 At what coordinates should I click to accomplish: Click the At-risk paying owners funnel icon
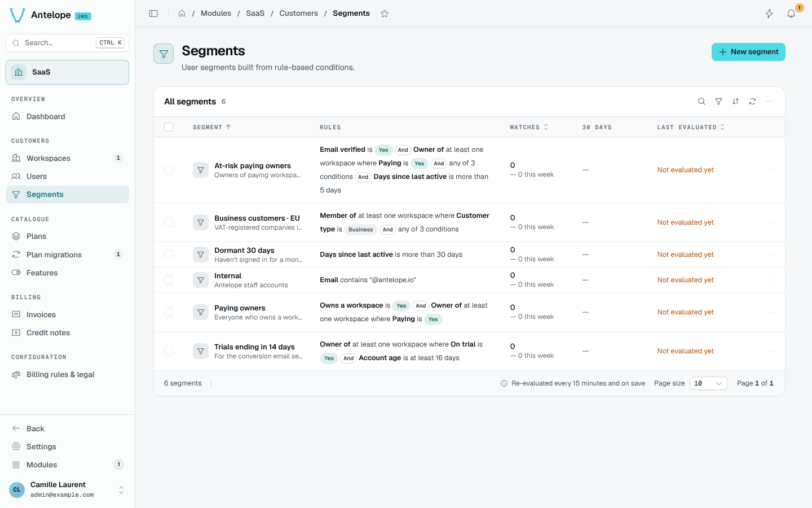click(x=201, y=170)
